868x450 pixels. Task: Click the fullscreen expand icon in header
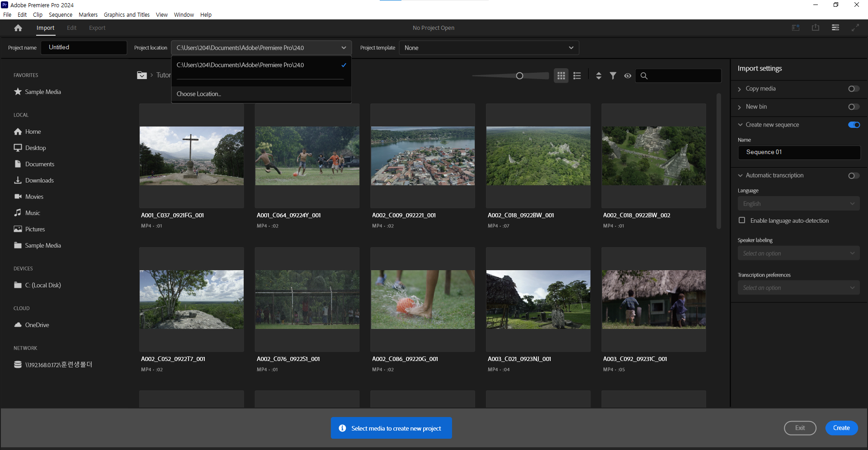[x=855, y=28]
